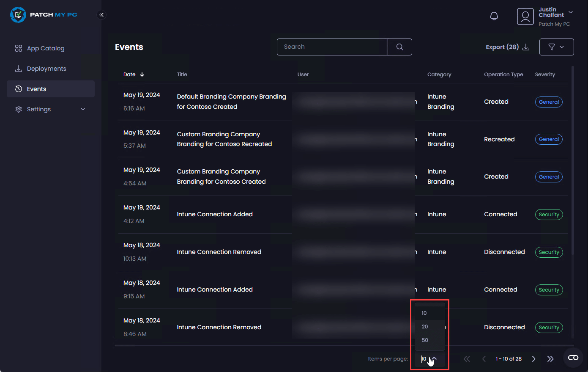Open the Justin Chalfant account dropdown
The height and width of the screenshot is (372, 588).
click(x=570, y=12)
